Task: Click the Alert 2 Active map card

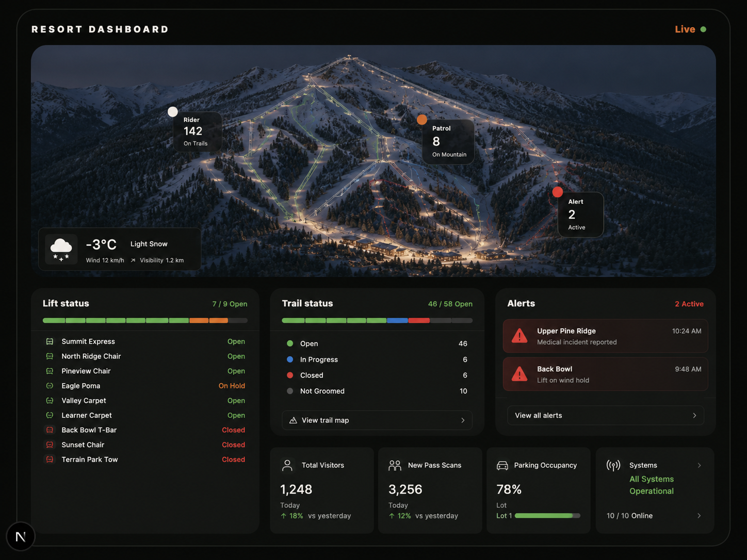Action: (x=581, y=215)
